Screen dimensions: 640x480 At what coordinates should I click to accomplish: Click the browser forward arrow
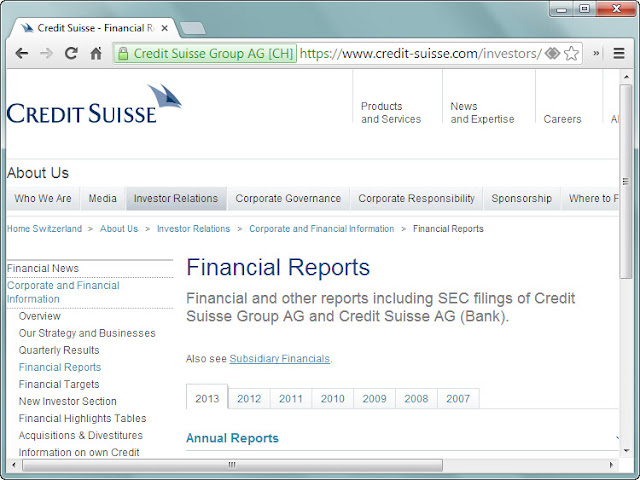(x=46, y=53)
